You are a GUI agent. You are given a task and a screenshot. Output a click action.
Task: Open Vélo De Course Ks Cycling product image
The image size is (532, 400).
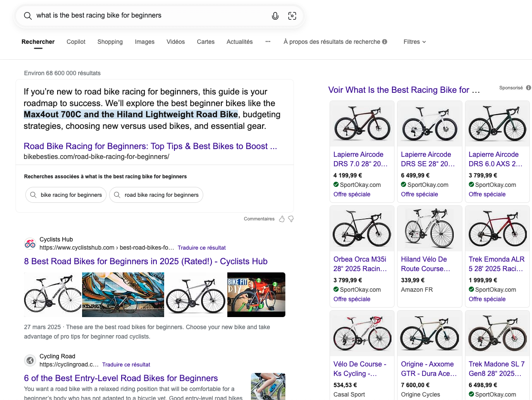362,334
